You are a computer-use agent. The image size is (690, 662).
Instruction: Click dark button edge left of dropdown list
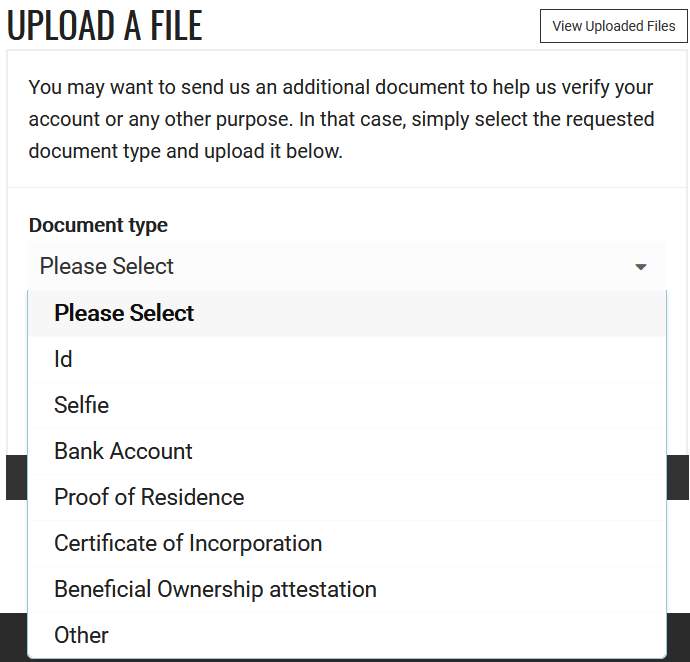(17, 478)
